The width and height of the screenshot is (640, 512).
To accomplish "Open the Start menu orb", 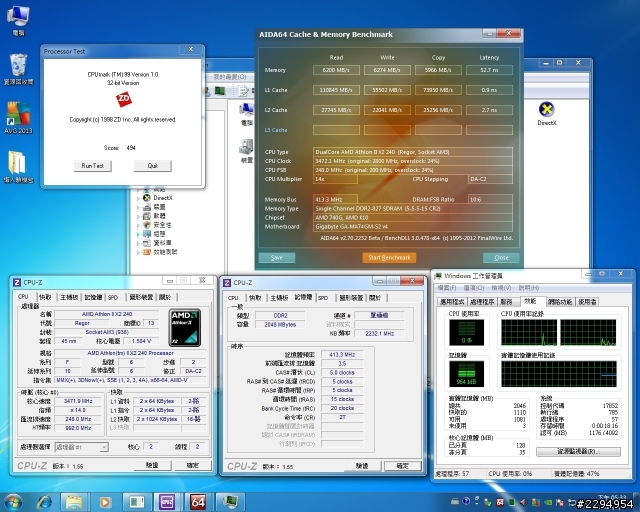I will point(13,502).
